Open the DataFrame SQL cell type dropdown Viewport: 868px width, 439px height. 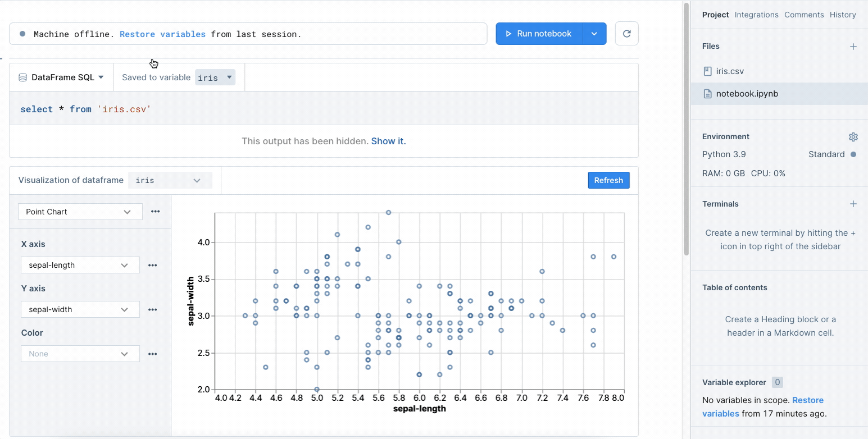coord(62,77)
